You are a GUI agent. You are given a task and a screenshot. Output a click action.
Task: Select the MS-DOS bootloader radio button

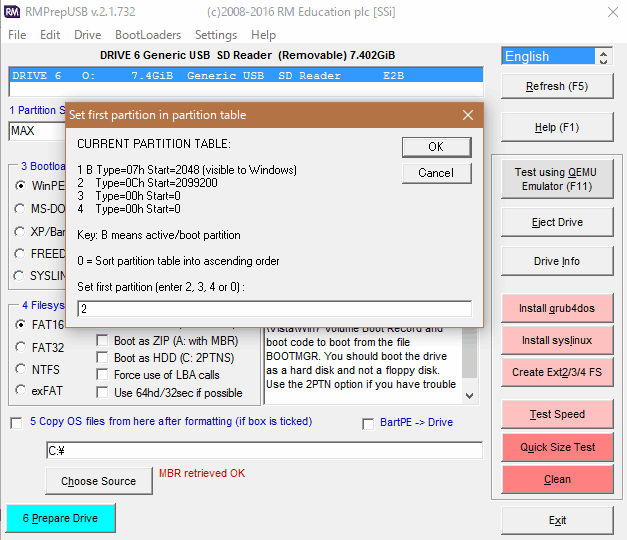pyautogui.click(x=20, y=209)
